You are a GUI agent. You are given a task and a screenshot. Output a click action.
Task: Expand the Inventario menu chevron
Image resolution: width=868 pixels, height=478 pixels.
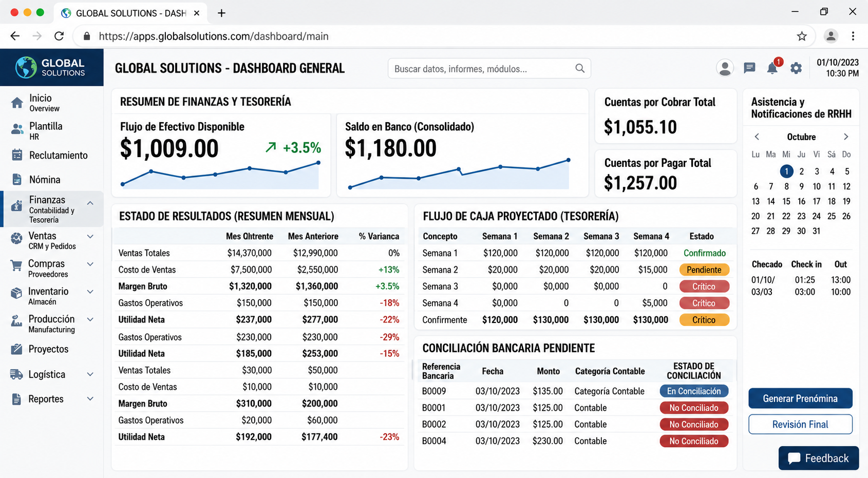click(x=90, y=292)
